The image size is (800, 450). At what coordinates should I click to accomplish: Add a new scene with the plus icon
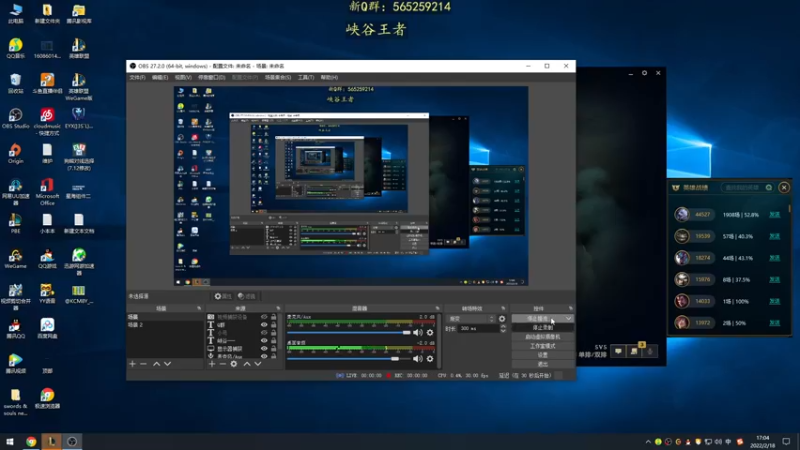(133, 364)
